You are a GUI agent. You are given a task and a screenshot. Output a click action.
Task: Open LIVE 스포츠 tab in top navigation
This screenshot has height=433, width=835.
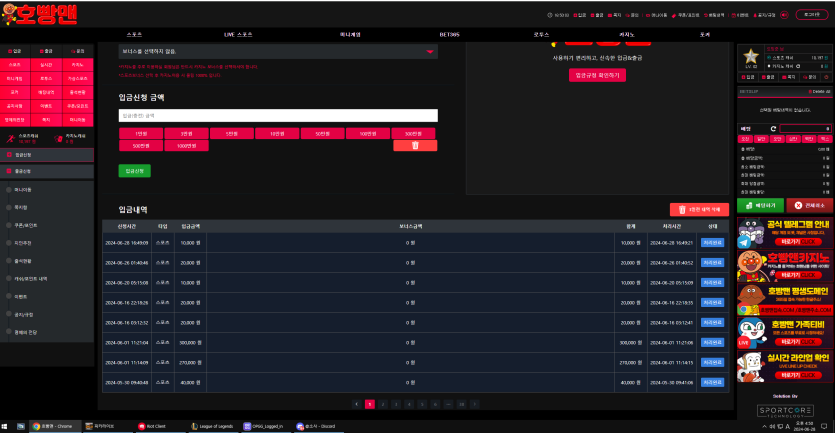(238, 34)
